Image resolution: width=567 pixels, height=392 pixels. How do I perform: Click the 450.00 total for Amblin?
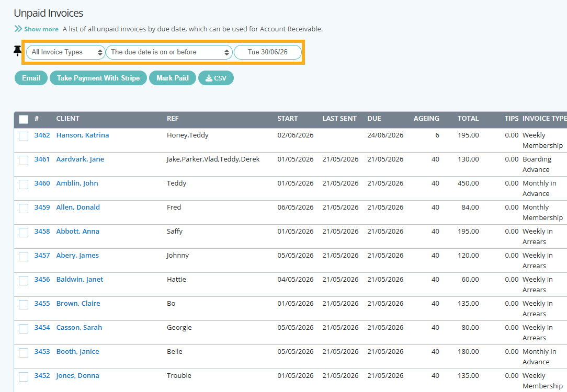tap(468, 183)
